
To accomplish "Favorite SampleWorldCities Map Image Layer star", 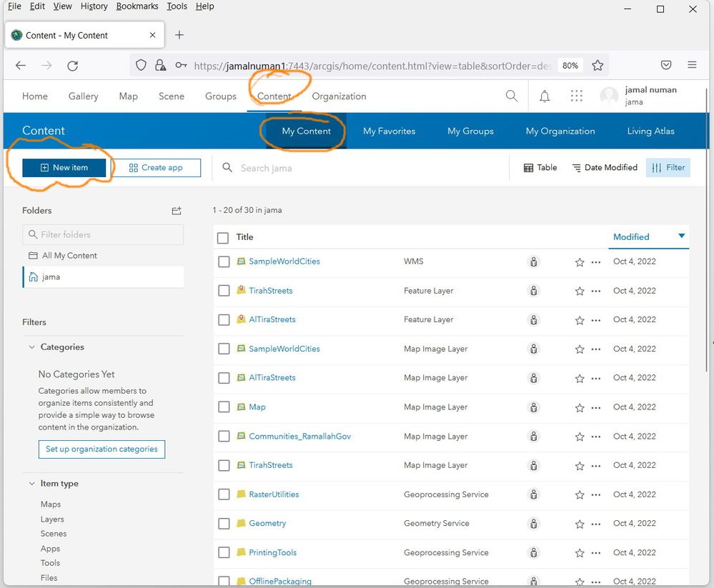I will click(x=579, y=349).
